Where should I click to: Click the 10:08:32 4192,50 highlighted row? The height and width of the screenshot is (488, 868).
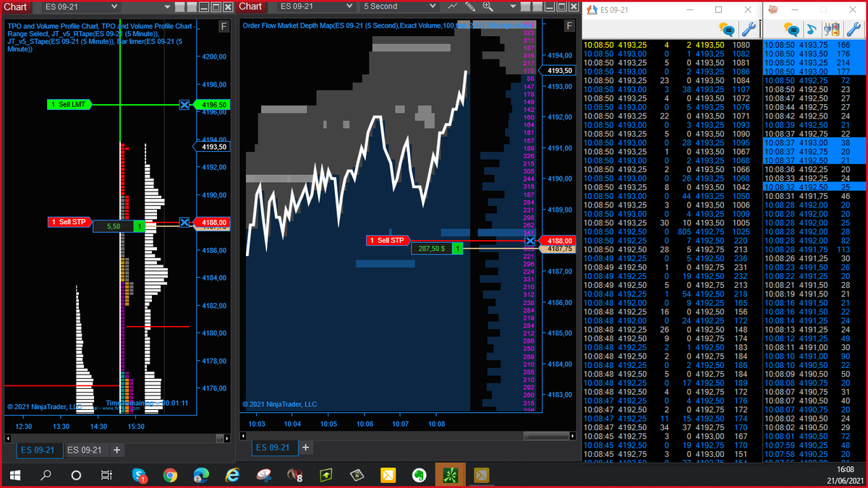pyautogui.click(x=814, y=187)
